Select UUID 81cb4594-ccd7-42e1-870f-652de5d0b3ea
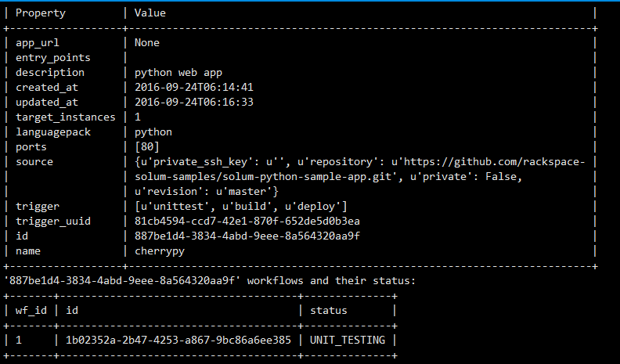 247,222
